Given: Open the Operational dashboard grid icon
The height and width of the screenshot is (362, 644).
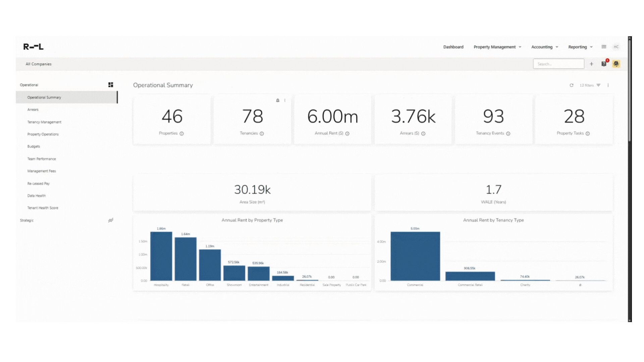Looking at the screenshot, I should click(111, 85).
